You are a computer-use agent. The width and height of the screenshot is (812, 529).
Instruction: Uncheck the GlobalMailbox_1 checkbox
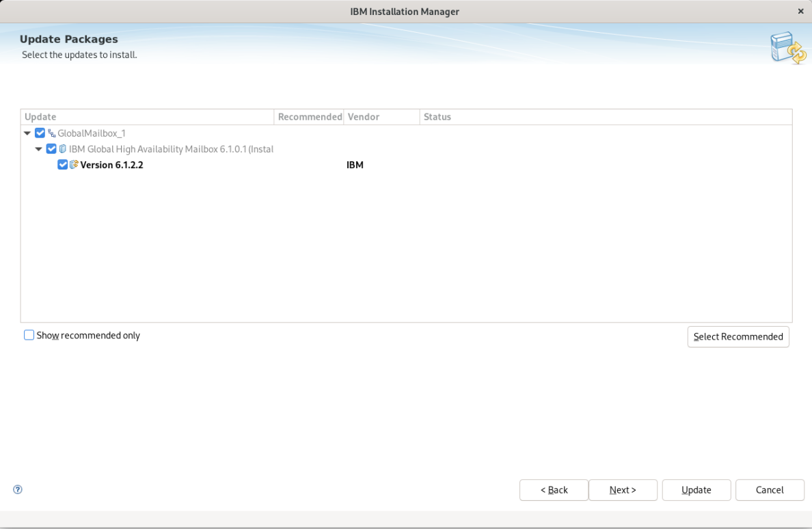click(x=40, y=133)
